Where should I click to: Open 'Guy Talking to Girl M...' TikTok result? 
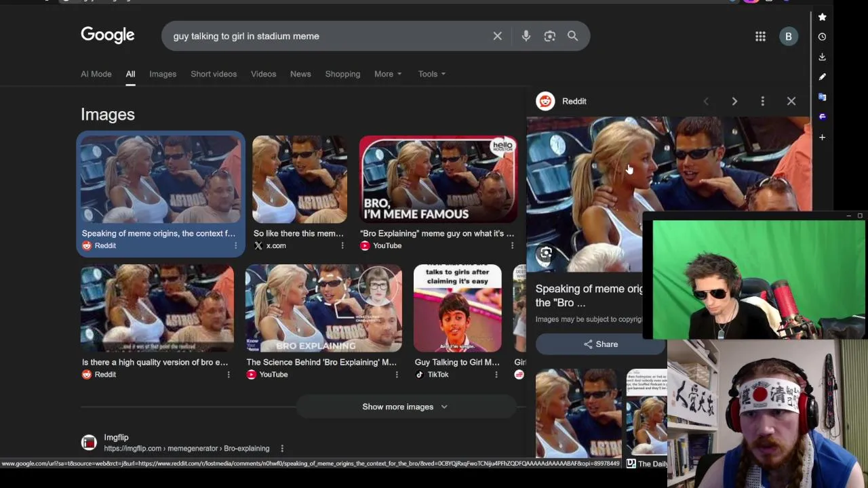[x=457, y=362]
